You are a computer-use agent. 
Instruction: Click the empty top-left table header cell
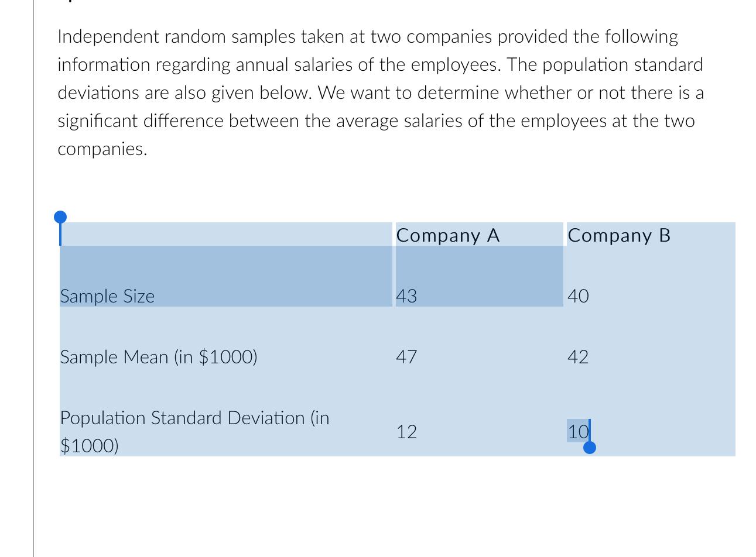click(x=226, y=234)
